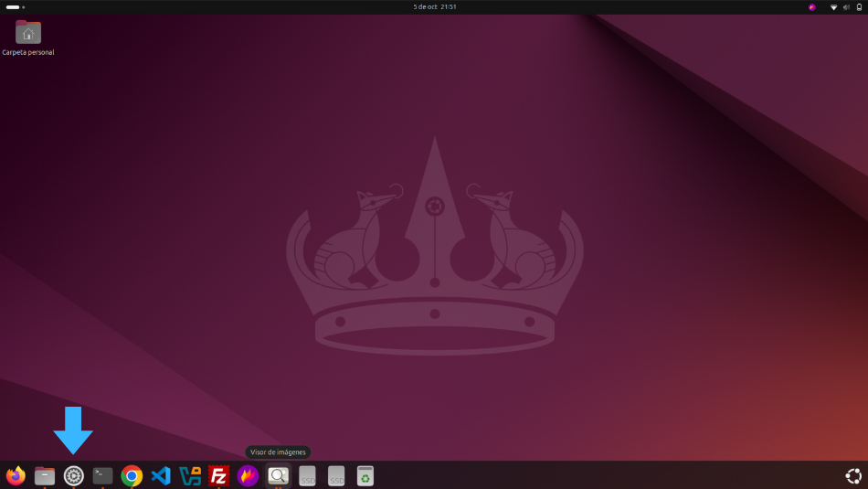The height and width of the screenshot is (489, 868).
Task: Launch the Files manager from the dock
Action: [x=45, y=475]
